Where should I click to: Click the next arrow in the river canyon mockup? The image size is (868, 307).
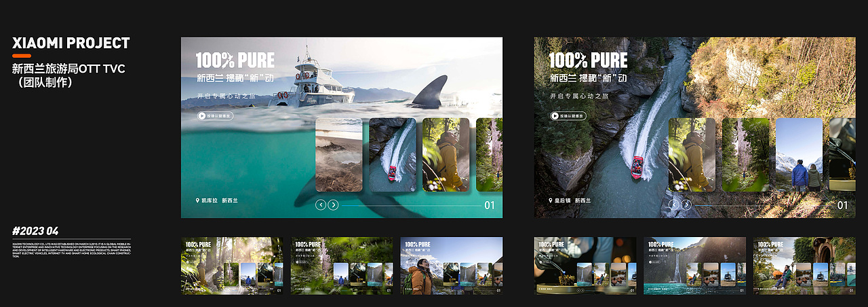tap(686, 204)
